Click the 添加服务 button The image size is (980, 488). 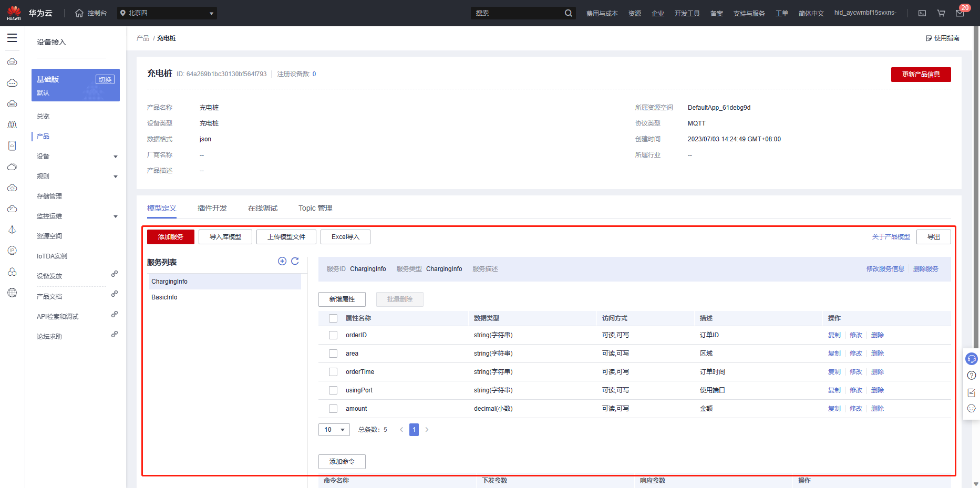click(171, 237)
